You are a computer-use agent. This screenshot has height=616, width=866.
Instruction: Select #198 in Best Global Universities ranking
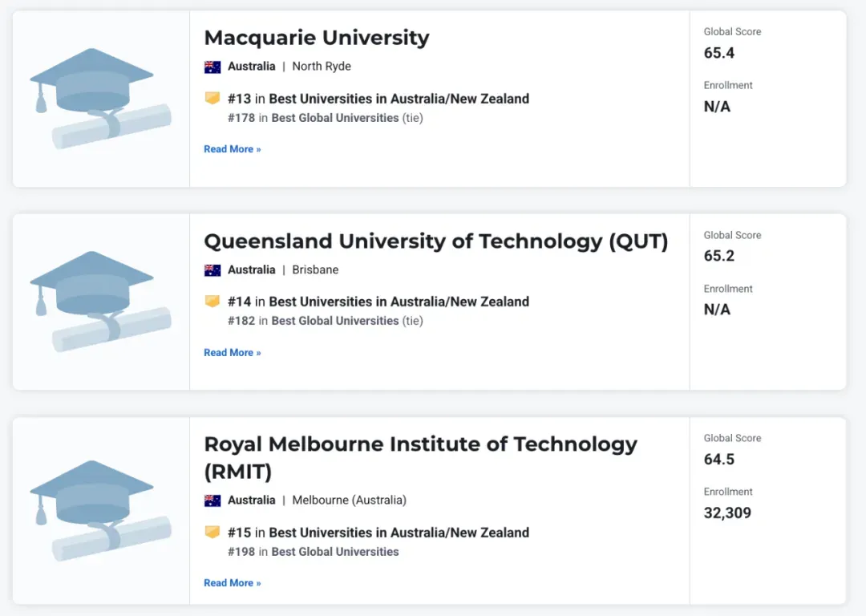coord(314,552)
